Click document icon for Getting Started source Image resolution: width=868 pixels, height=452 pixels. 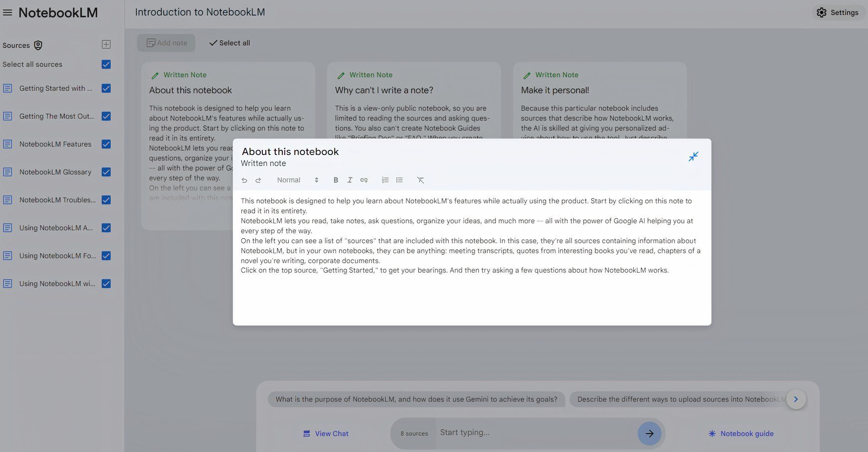pyautogui.click(x=7, y=88)
